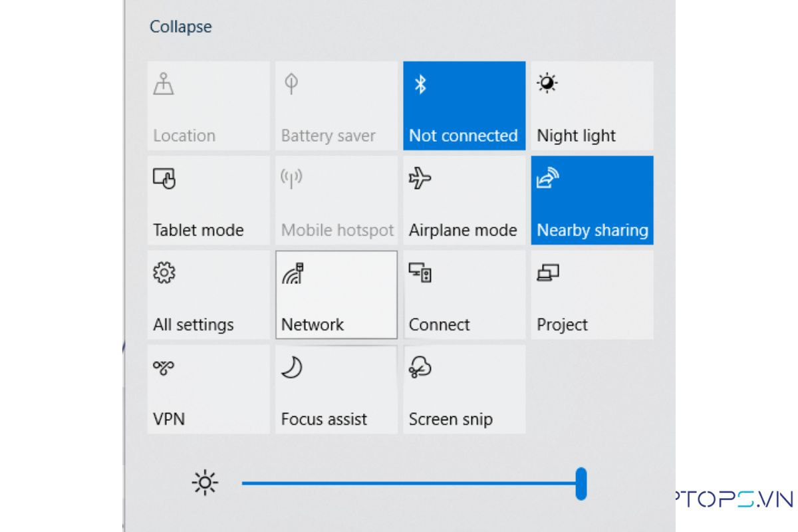Click the VPN icon
The width and height of the screenshot is (798, 532).
(x=164, y=367)
